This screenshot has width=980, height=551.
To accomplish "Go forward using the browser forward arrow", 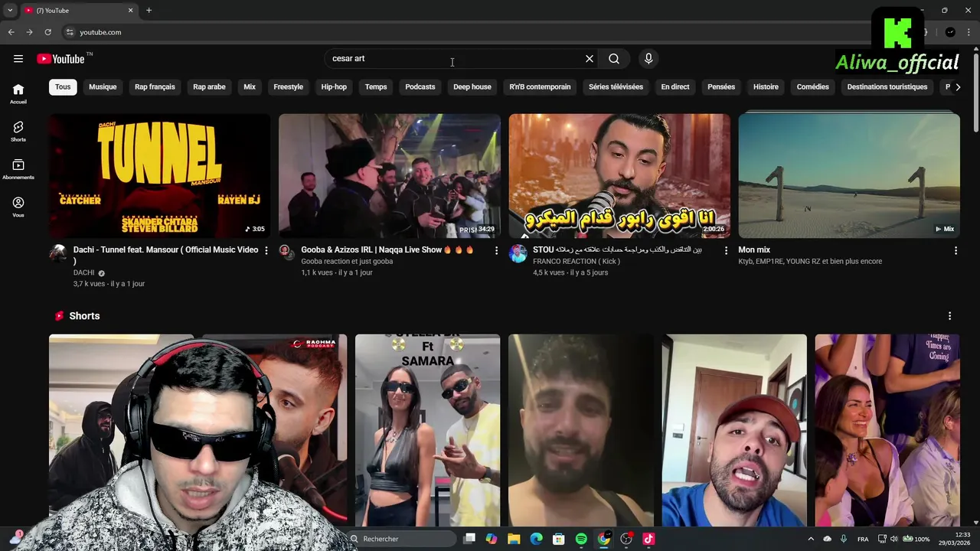I will 29,32.
